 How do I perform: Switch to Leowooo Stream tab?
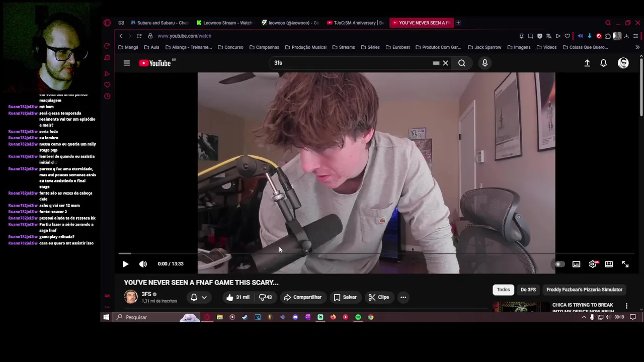(x=225, y=23)
